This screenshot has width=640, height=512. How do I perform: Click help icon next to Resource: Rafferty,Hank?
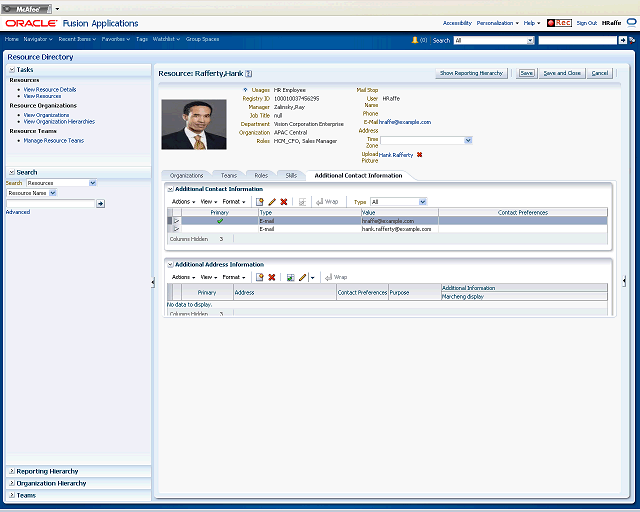tap(249, 73)
